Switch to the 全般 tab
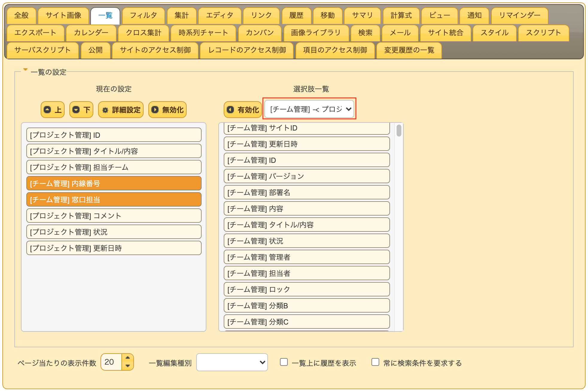588x391 pixels. click(x=22, y=15)
